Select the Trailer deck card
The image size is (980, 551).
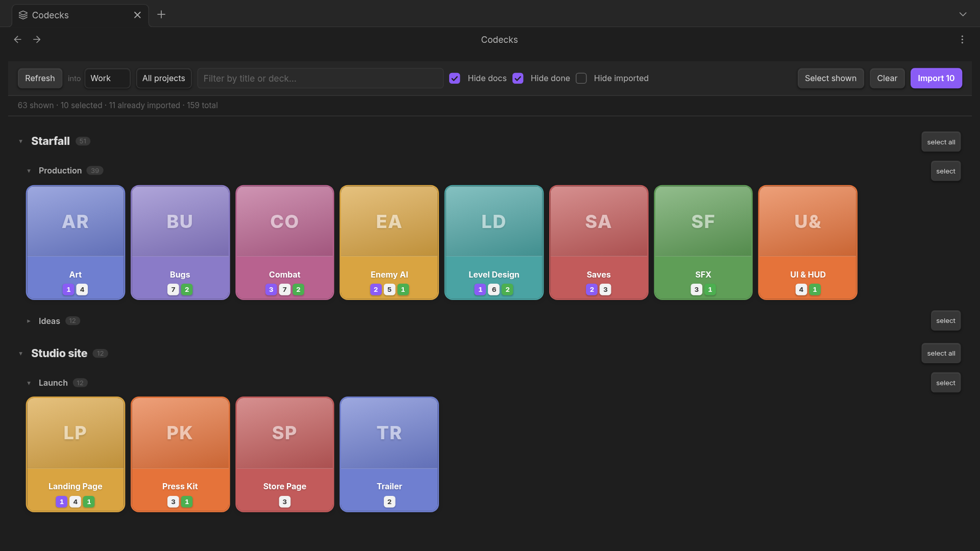pyautogui.click(x=389, y=454)
